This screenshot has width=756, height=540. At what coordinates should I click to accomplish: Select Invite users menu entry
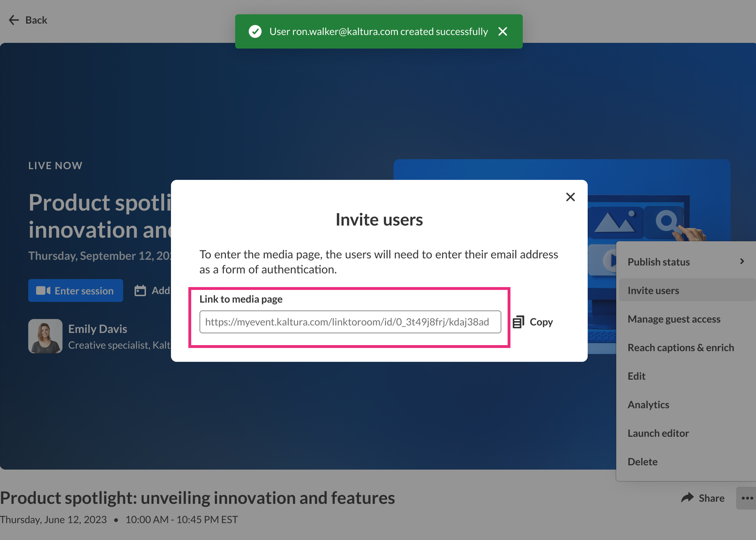(x=653, y=290)
